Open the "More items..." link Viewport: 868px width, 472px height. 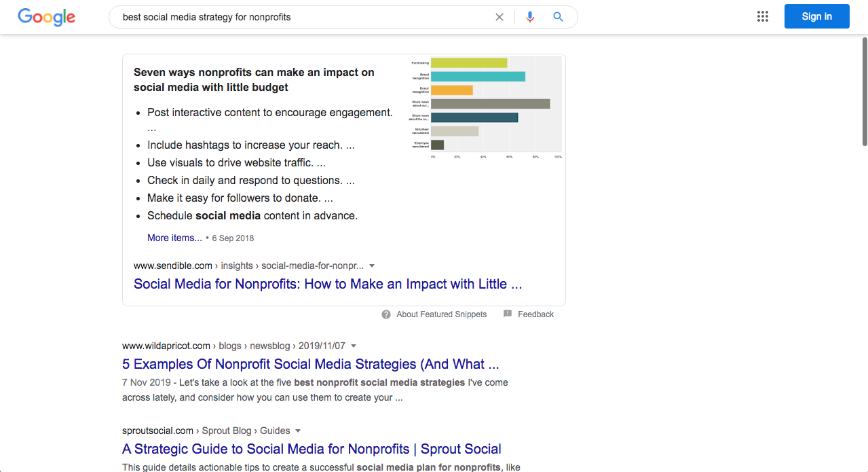pyautogui.click(x=174, y=238)
